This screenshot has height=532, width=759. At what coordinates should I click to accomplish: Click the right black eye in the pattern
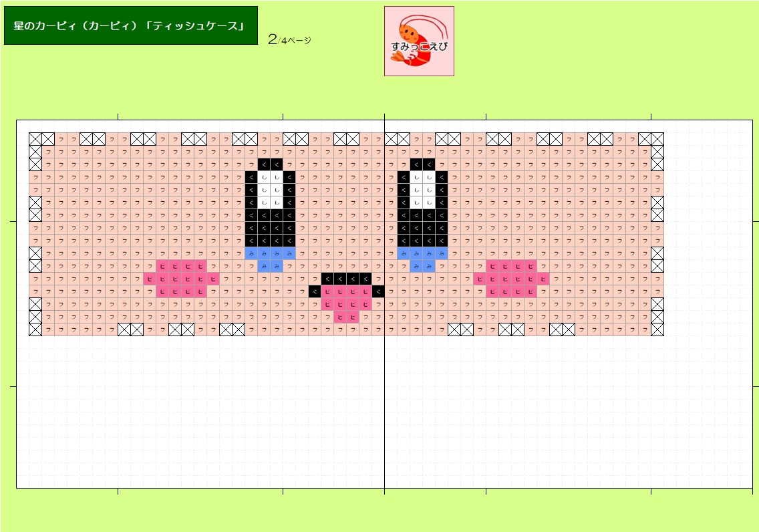(422, 203)
